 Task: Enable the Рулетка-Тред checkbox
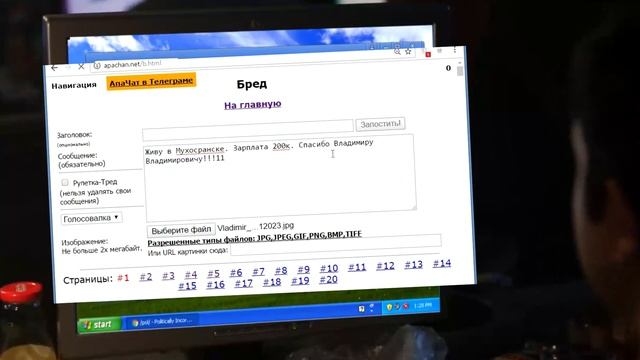[64, 182]
